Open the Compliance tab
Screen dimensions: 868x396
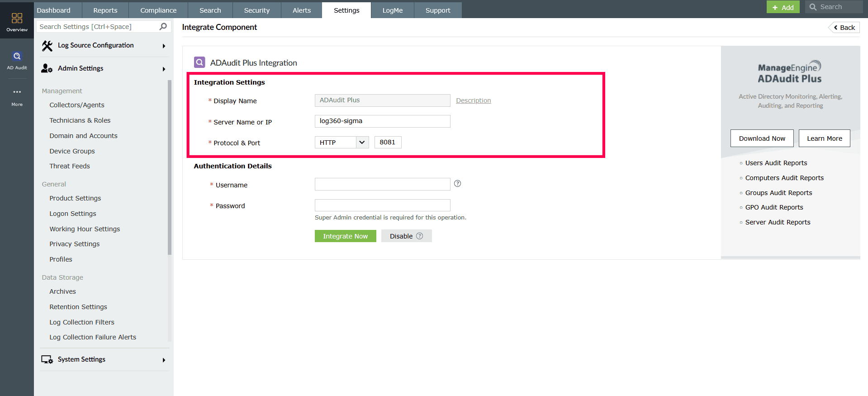158,10
